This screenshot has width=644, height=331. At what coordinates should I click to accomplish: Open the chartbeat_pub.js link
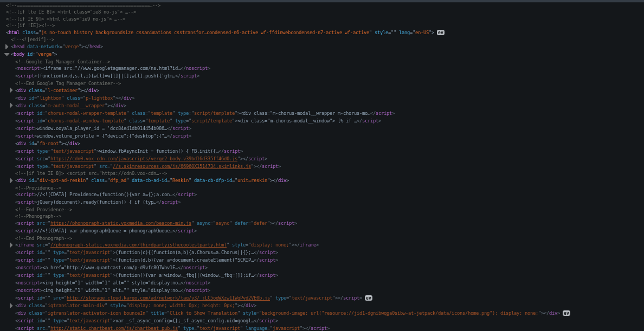coord(114,328)
